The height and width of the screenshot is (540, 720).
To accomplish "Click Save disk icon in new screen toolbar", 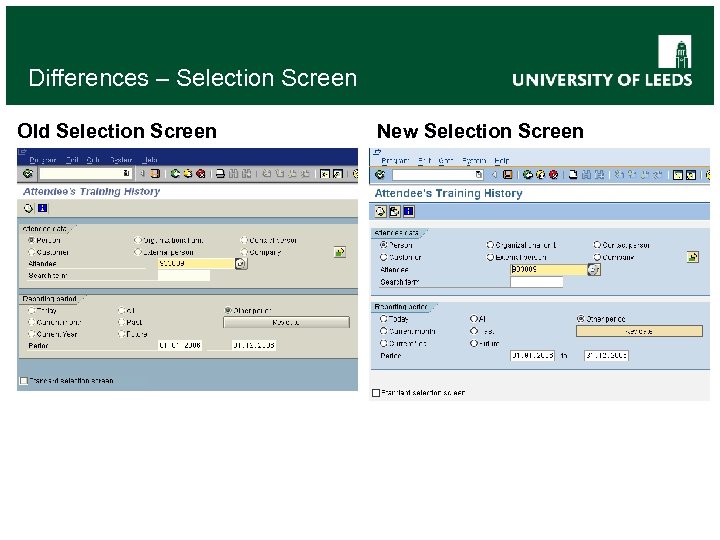I will [x=507, y=174].
